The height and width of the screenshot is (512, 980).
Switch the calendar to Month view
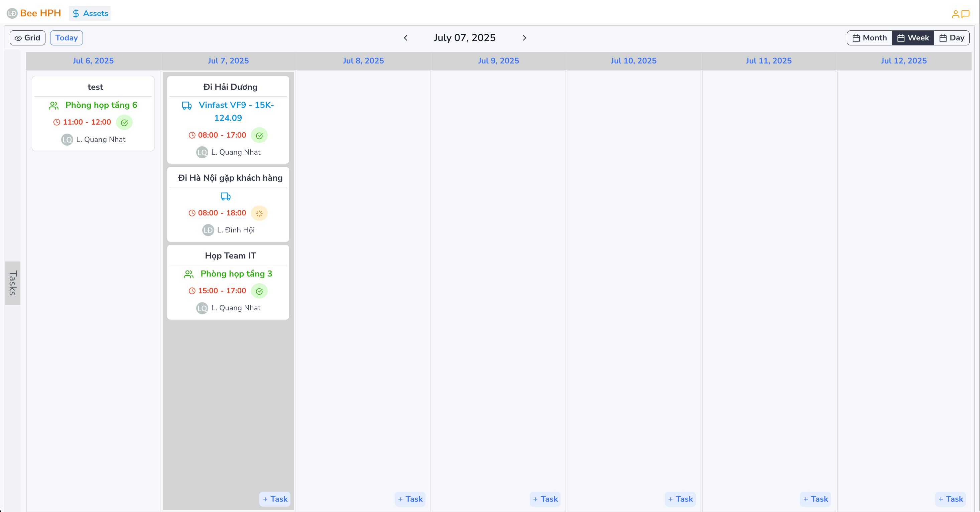click(870, 38)
